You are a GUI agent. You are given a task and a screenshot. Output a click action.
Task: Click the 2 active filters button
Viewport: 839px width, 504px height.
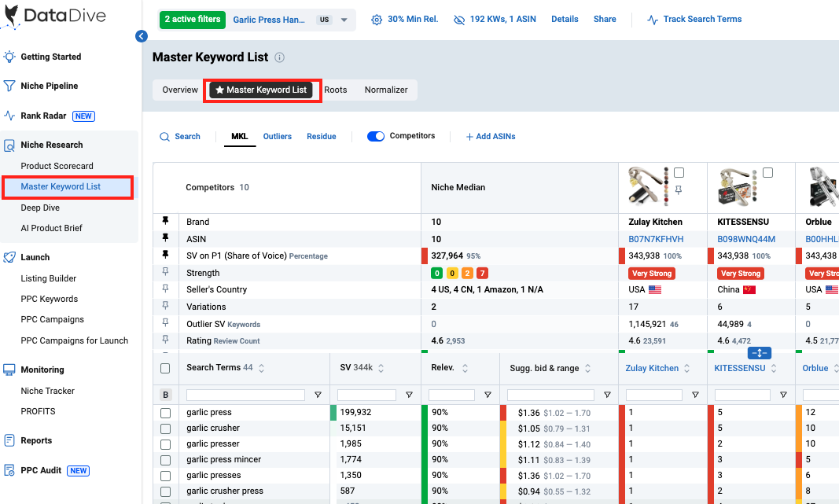(192, 20)
